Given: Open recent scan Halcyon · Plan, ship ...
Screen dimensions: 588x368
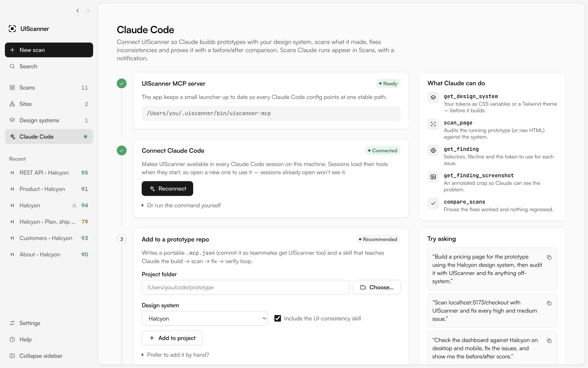Looking at the screenshot, I should click(49, 222).
